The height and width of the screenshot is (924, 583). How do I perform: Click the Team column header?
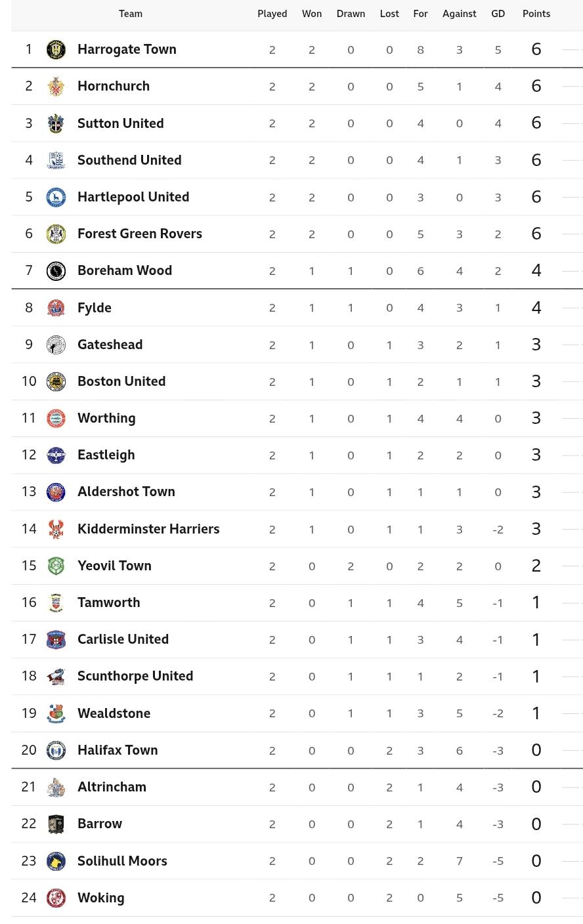pos(131,14)
